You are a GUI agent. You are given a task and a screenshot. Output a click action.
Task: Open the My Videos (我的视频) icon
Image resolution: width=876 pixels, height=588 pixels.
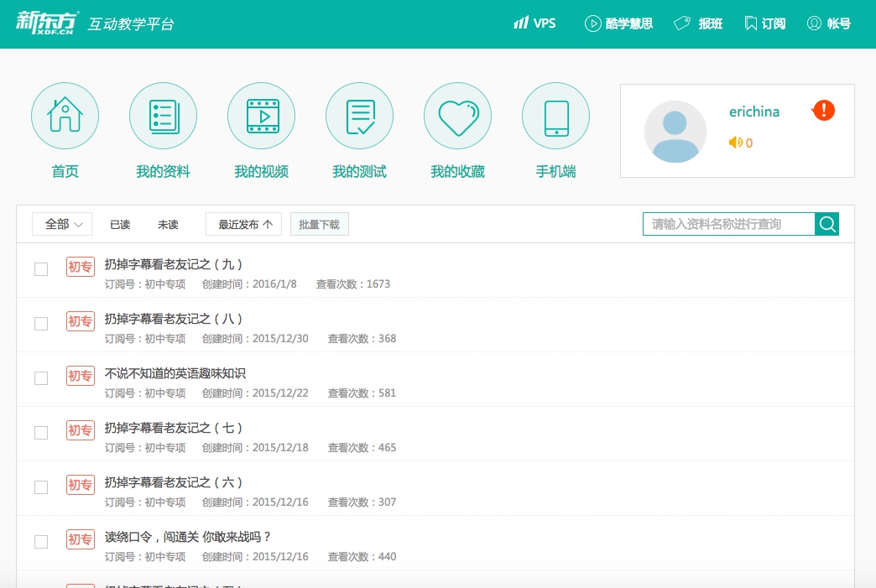[x=261, y=117]
